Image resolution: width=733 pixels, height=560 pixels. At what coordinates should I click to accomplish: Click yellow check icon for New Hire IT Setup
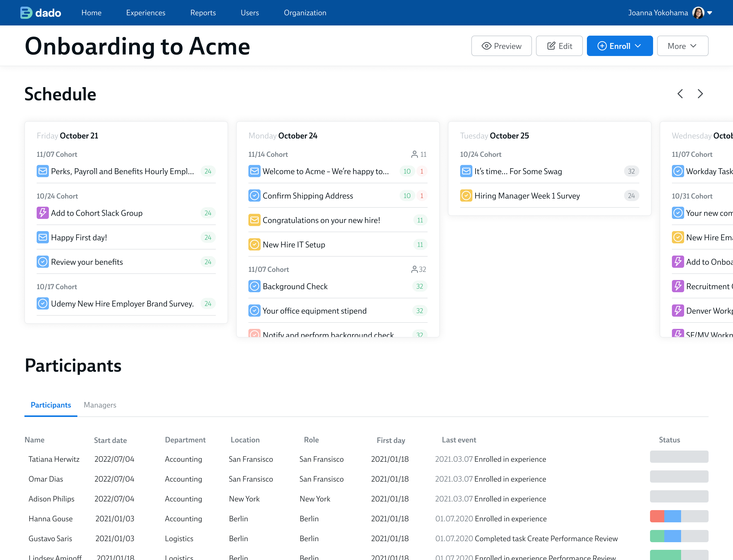(254, 245)
